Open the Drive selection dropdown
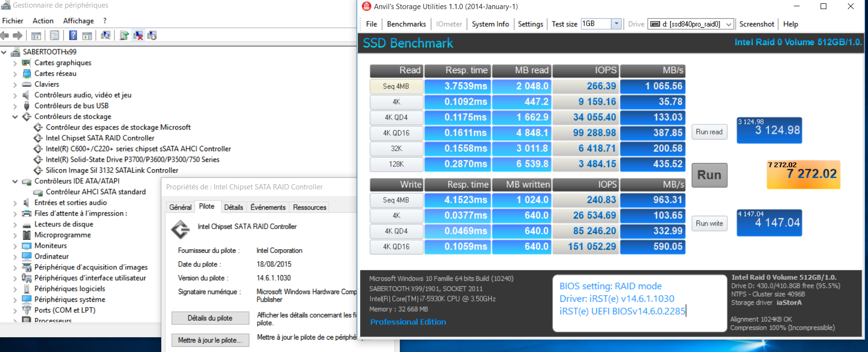 (729, 24)
